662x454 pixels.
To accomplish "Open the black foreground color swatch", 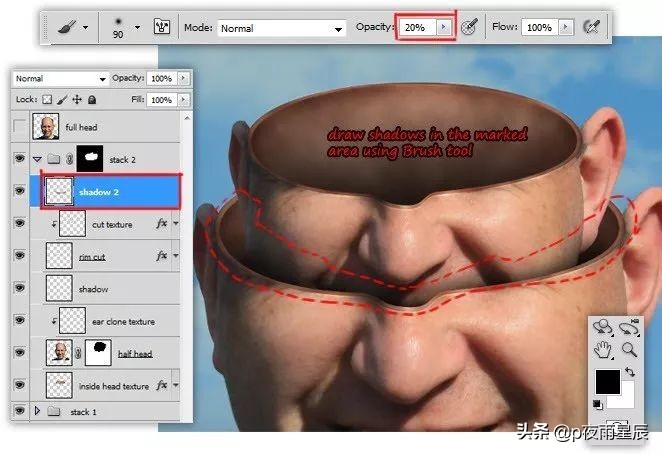I will click(x=608, y=382).
